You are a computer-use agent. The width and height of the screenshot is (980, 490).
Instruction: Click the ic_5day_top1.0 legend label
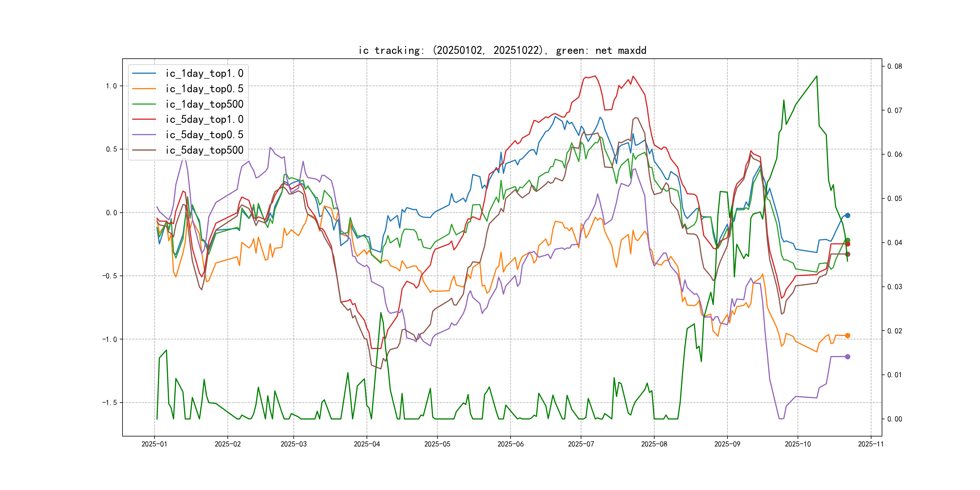pos(204,119)
